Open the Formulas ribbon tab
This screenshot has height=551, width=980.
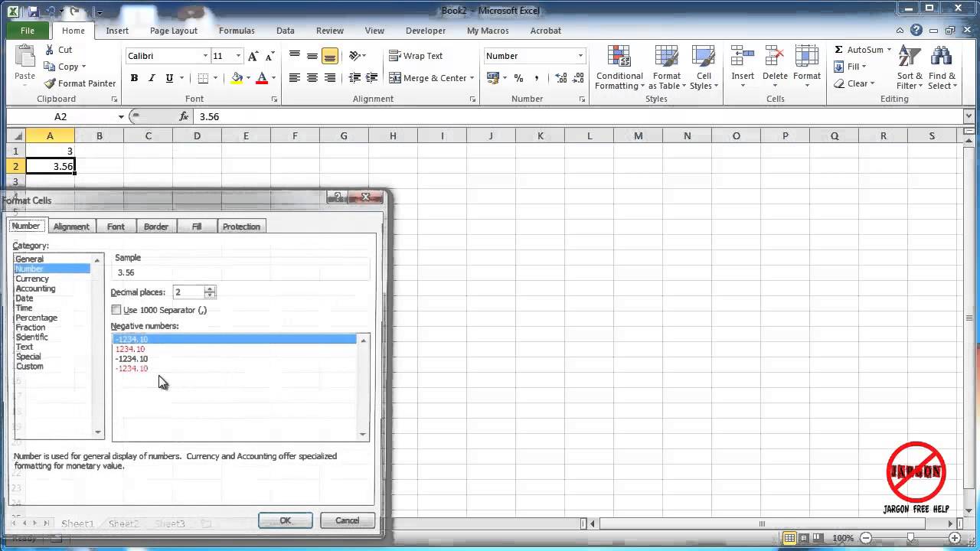(x=237, y=31)
